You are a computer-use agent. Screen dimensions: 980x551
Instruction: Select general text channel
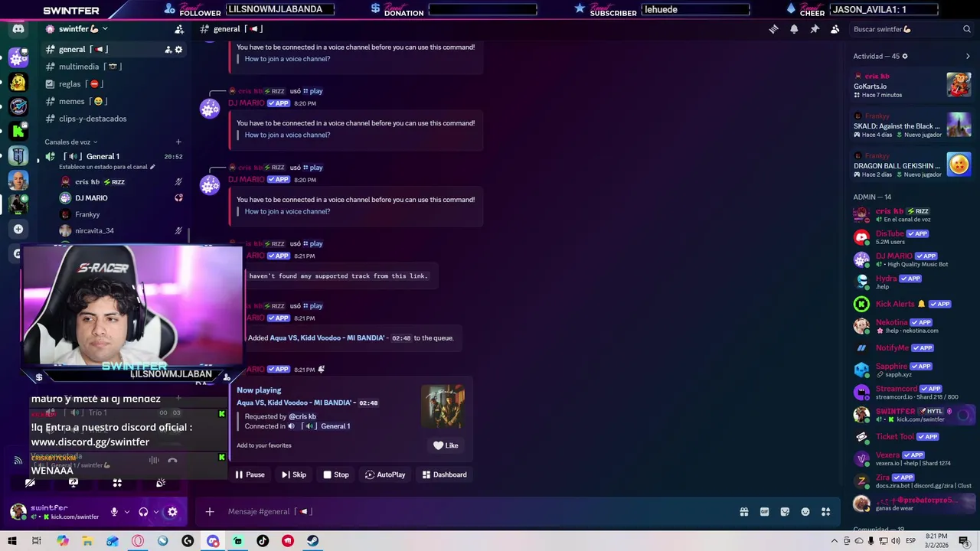click(114, 50)
